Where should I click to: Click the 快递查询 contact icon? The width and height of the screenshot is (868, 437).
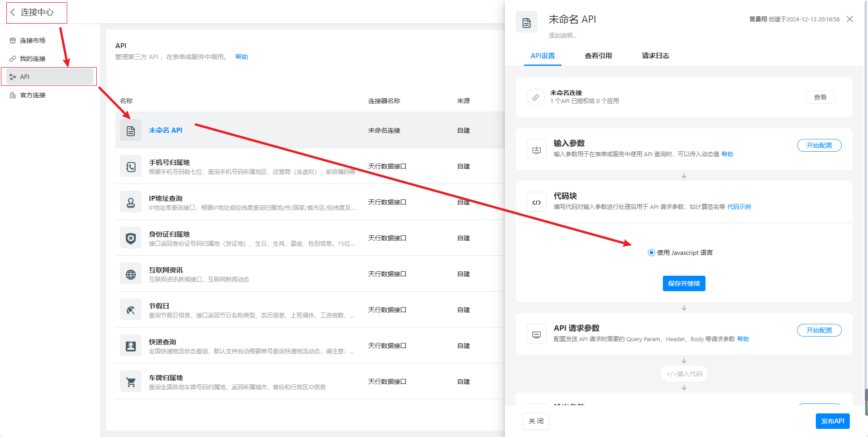(x=131, y=346)
